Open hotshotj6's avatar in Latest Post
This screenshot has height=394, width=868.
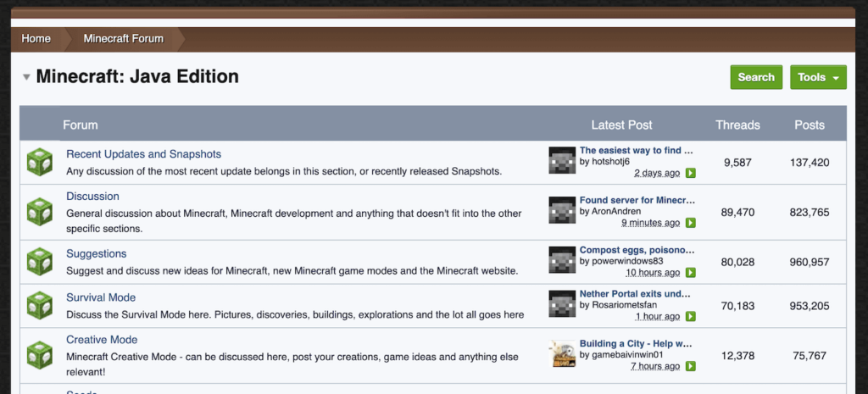click(x=562, y=160)
